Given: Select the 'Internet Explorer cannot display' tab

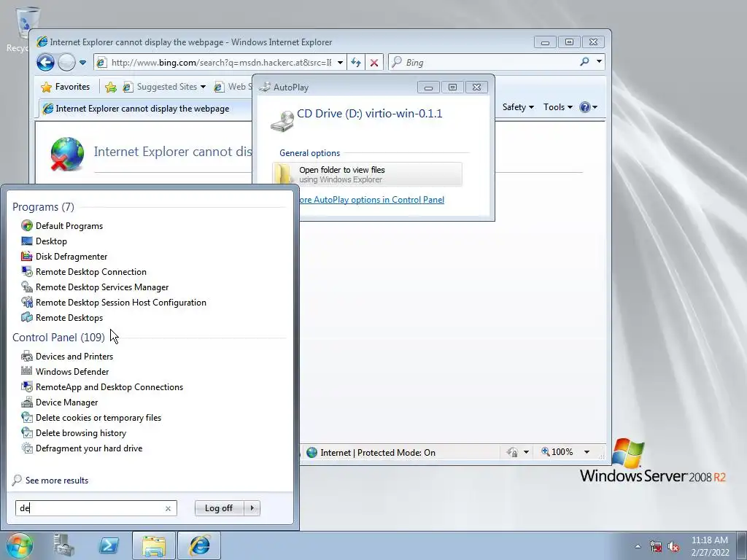Looking at the screenshot, I should tap(143, 109).
